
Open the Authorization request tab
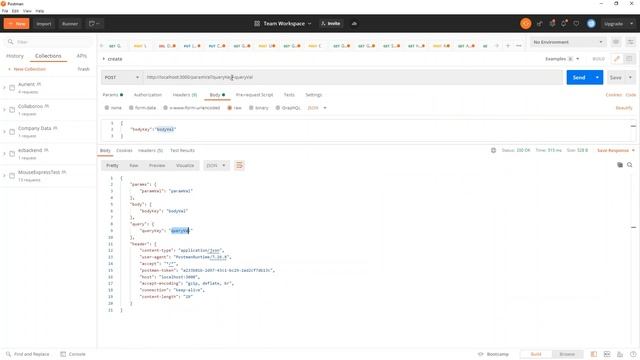click(x=148, y=95)
